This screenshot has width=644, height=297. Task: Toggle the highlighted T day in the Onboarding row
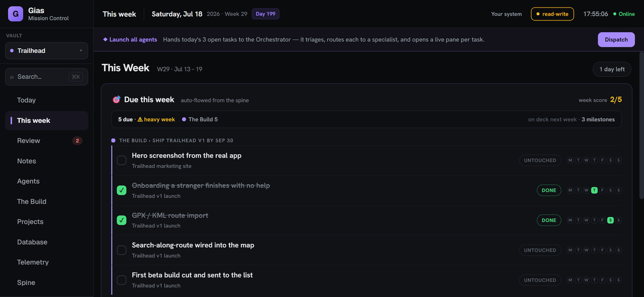[x=594, y=190]
